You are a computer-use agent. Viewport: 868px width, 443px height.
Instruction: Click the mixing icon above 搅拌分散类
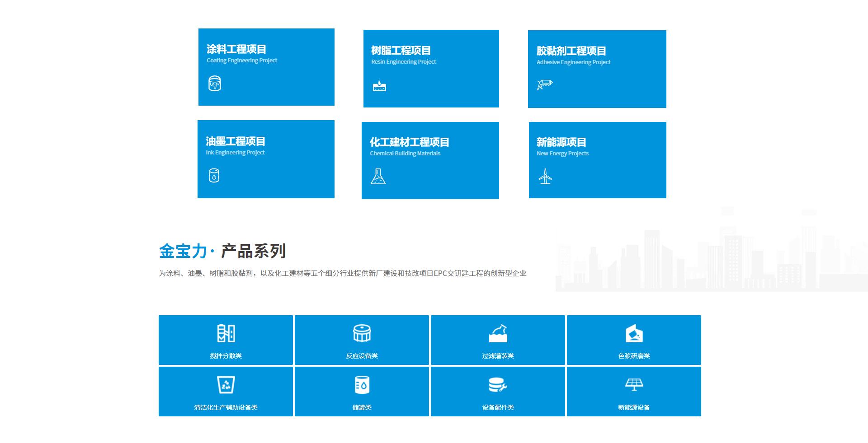click(x=226, y=333)
